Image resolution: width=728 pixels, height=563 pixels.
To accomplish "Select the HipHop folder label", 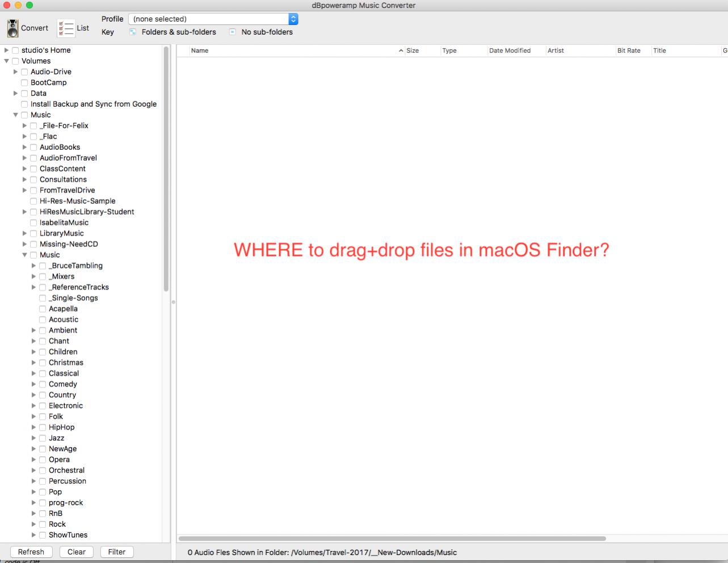I will (x=61, y=428).
